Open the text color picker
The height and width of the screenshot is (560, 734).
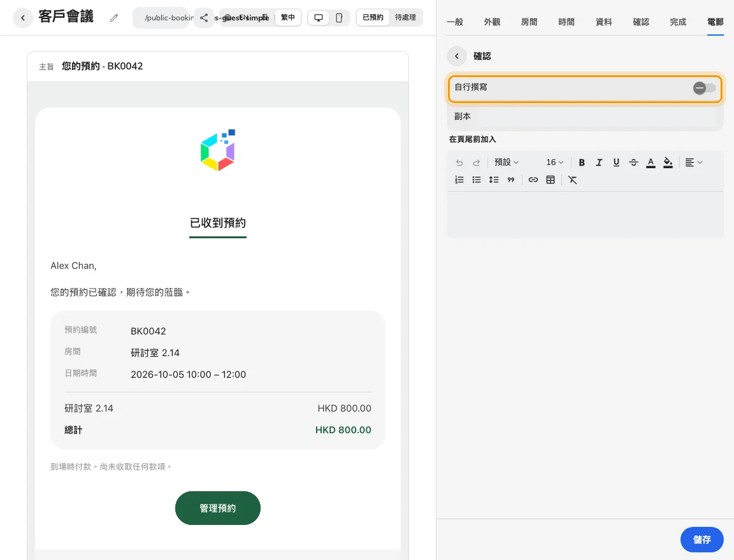[x=651, y=162]
